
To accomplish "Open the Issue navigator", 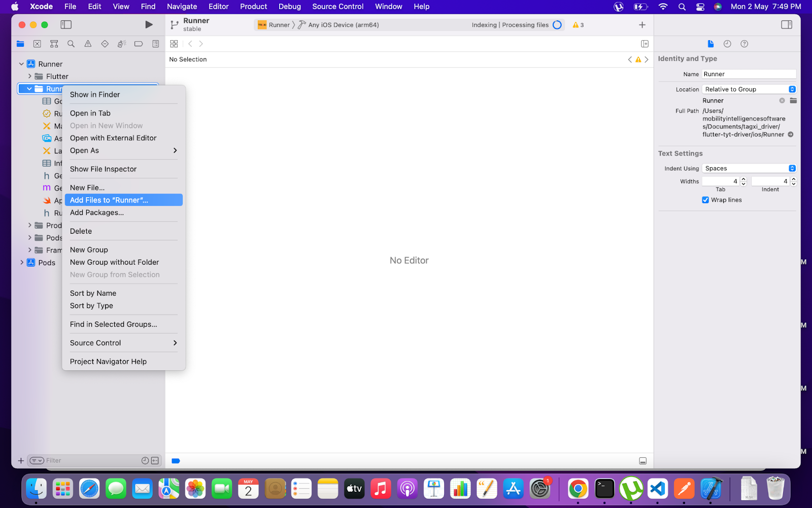I will point(87,44).
